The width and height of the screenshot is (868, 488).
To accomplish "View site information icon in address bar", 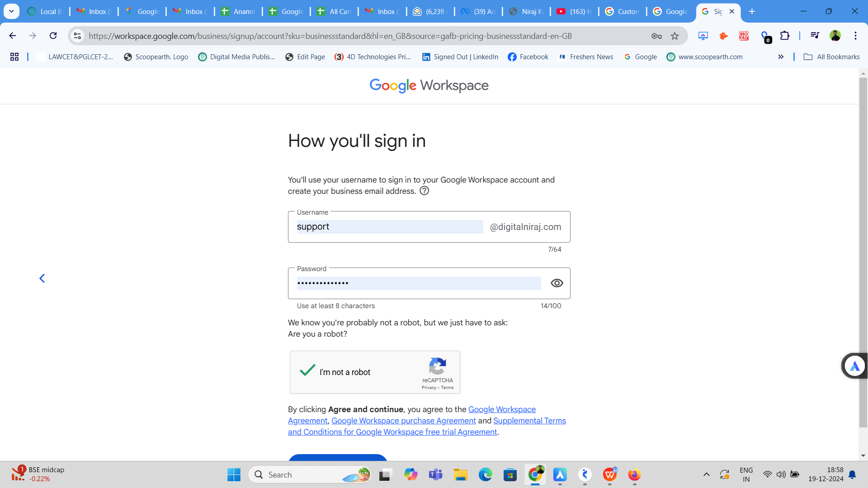I will tap(78, 36).
